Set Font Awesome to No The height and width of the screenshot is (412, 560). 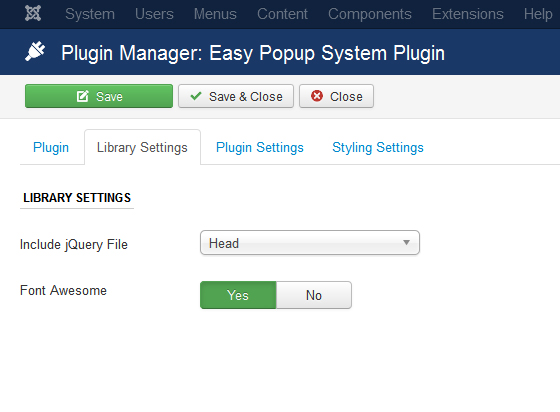[314, 295]
